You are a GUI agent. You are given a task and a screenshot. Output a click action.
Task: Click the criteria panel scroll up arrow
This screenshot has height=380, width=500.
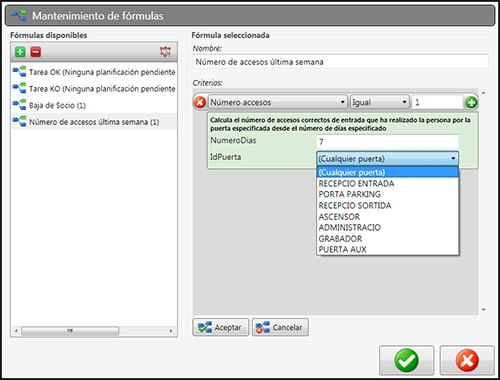pyautogui.click(x=483, y=93)
